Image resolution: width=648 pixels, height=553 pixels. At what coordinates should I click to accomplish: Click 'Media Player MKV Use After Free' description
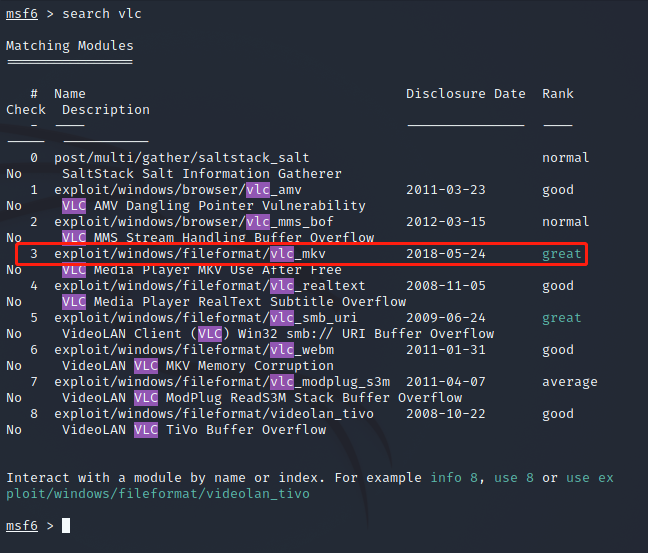tap(218, 270)
